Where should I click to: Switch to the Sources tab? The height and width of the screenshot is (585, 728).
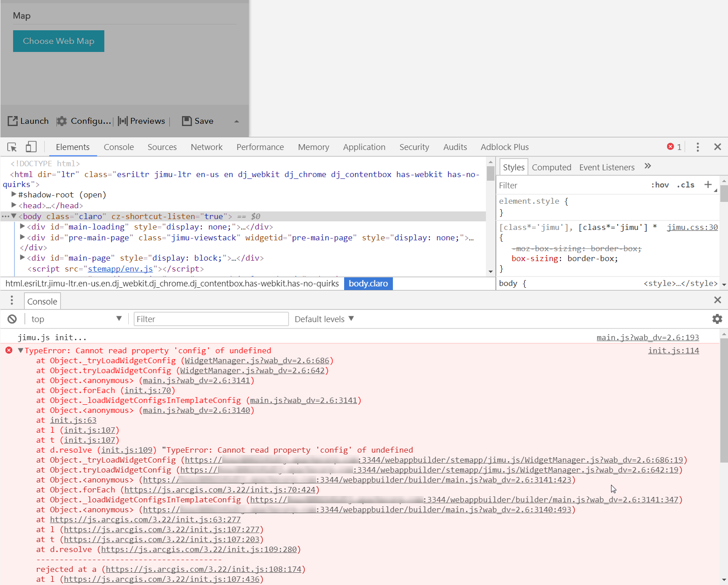coord(162,147)
